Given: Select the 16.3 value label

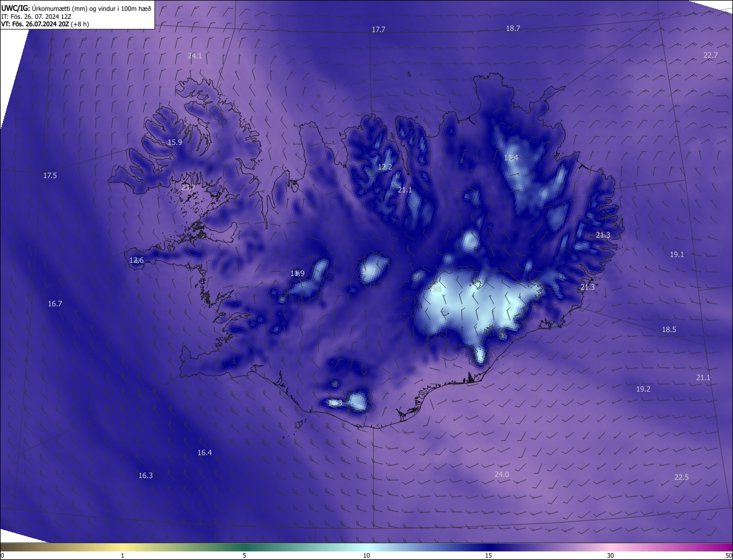Looking at the screenshot, I should pos(145,475).
